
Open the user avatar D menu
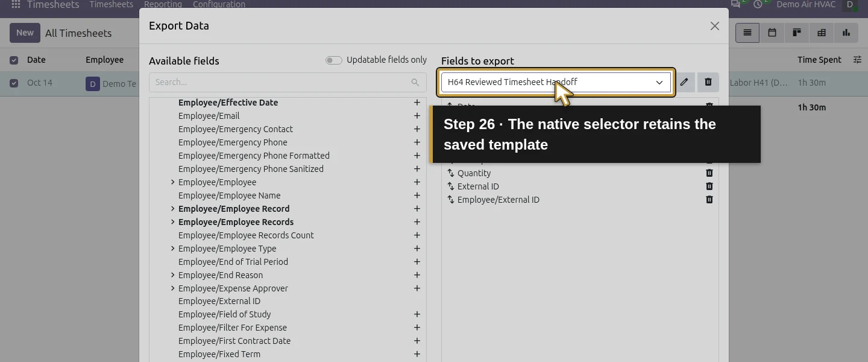pos(850,4)
